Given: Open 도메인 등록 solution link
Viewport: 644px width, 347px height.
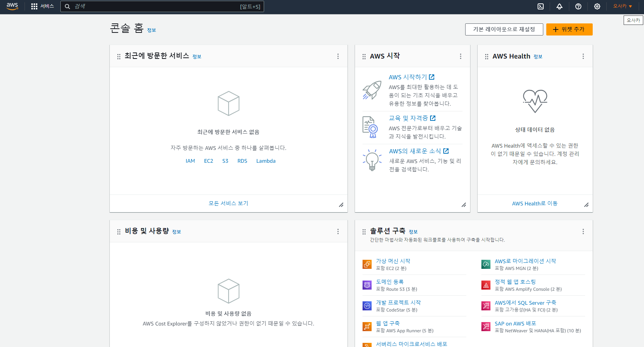Looking at the screenshot, I should 390,282.
